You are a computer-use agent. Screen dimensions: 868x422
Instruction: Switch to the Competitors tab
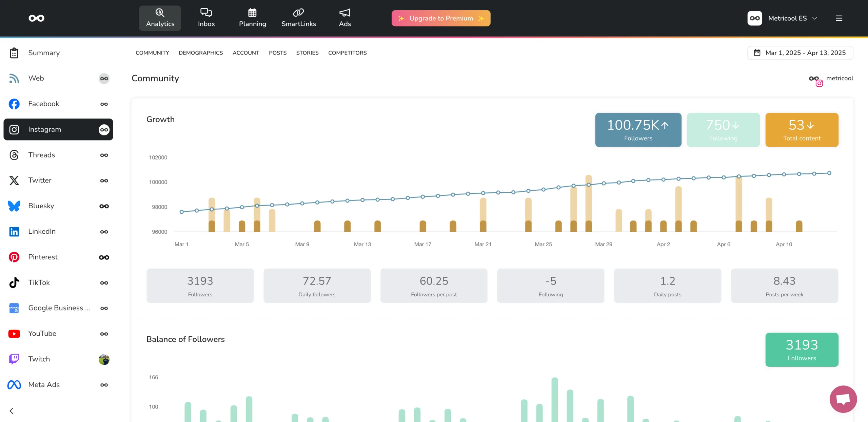(x=347, y=53)
